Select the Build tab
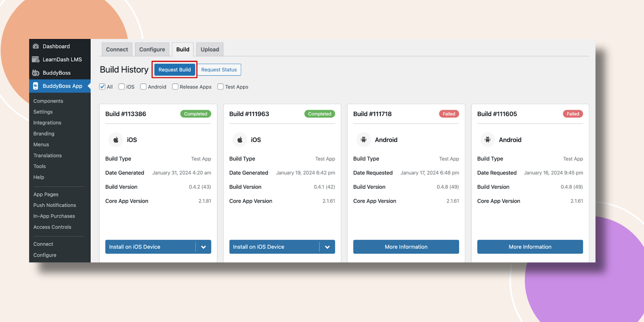The width and height of the screenshot is (644, 322). pos(183,50)
